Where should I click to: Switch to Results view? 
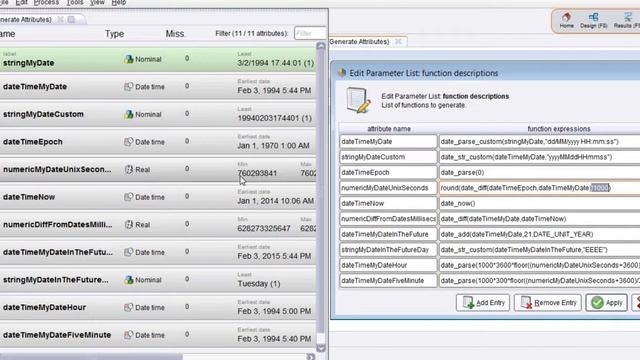tap(626, 20)
